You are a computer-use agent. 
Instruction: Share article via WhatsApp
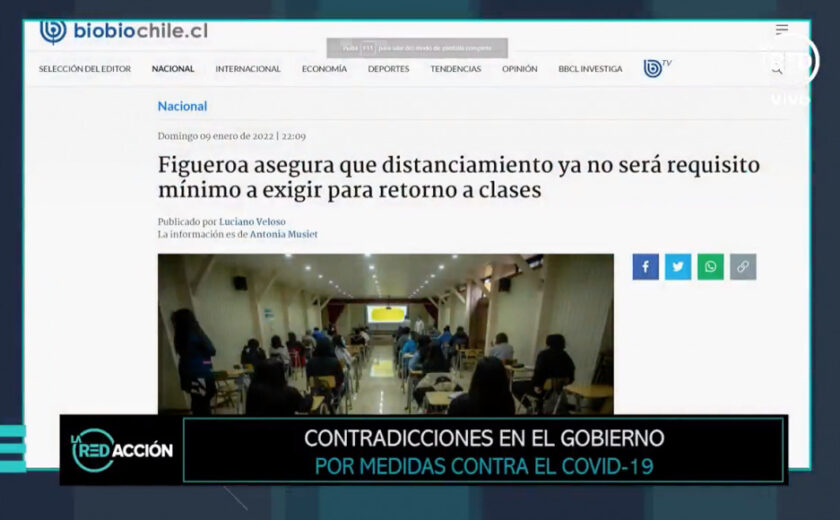710,266
